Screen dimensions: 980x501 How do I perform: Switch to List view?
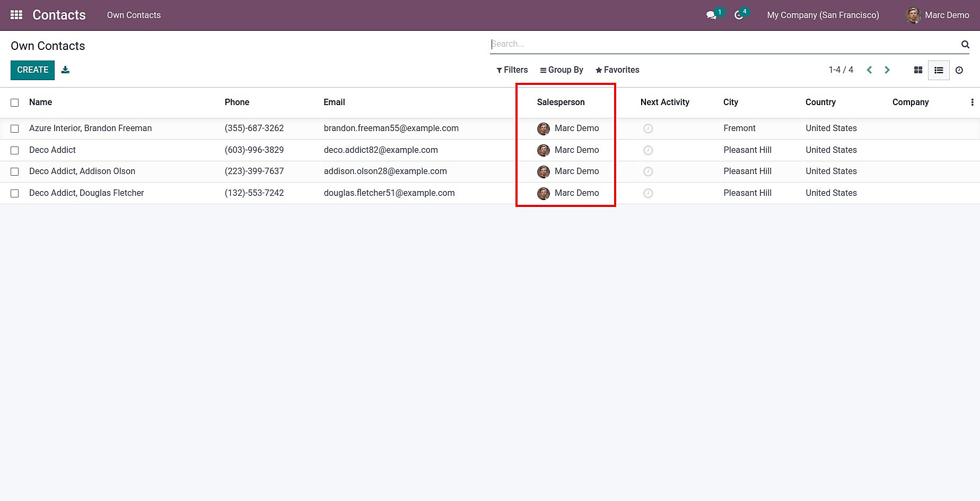pyautogui.click(x=939, y=70)
